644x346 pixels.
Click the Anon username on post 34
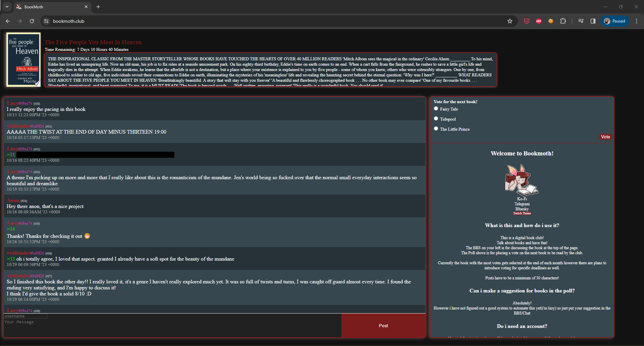point(13,200)
